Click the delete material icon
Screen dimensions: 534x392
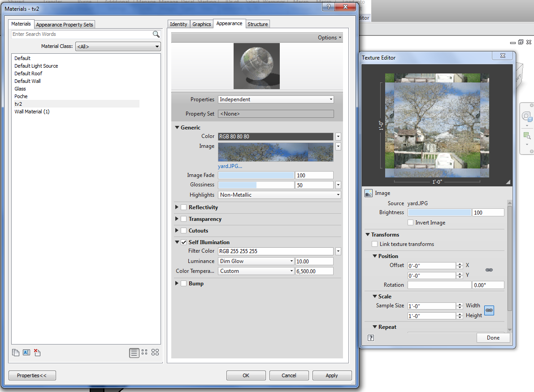pos(37,353)
